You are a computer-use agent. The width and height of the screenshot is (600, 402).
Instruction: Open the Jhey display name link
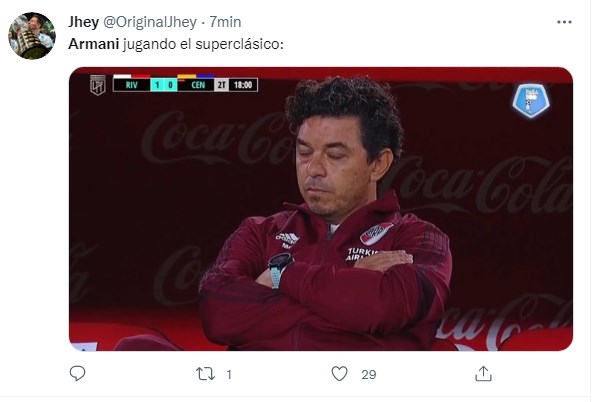click(x=84, y=21)
